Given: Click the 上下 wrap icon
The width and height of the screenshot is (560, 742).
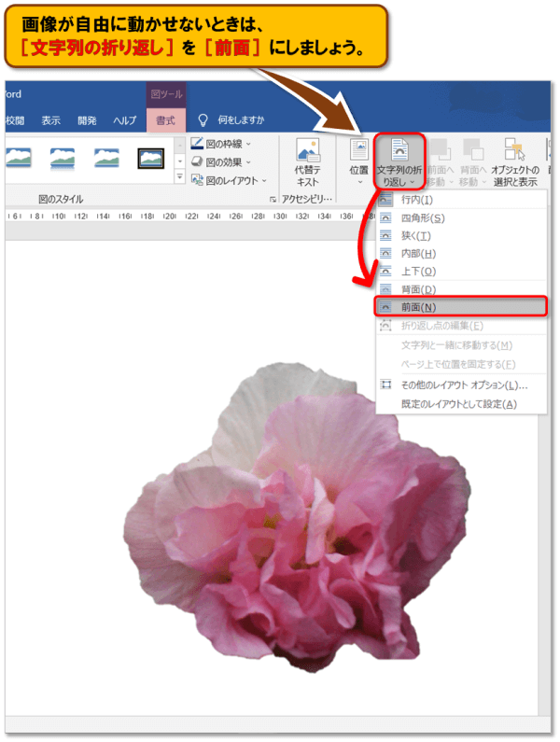Looking at the screenshot, I should point(385,272).
